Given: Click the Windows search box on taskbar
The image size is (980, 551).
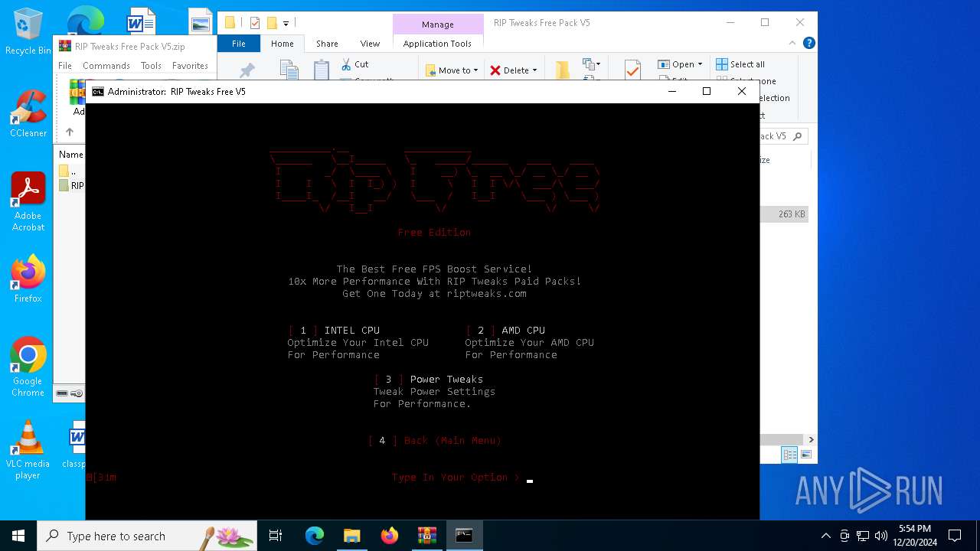Looking at the screenshot, I should 147,536.
